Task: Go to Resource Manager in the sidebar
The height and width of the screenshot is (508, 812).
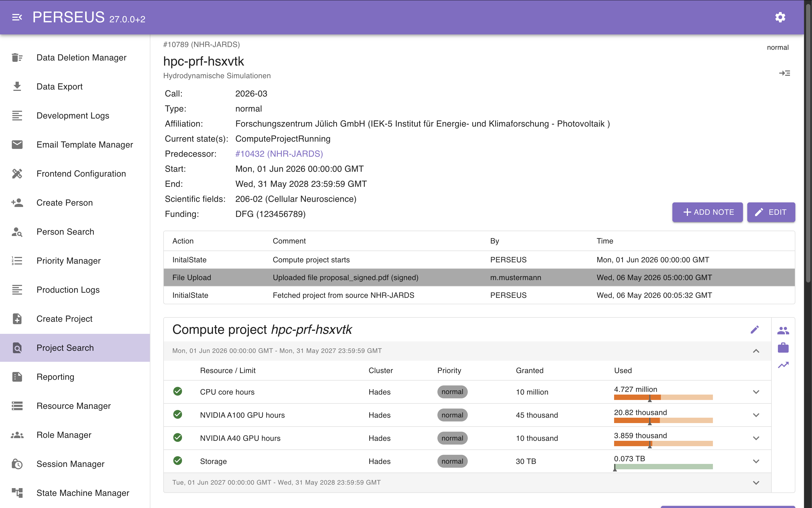Action: (75, 406)
